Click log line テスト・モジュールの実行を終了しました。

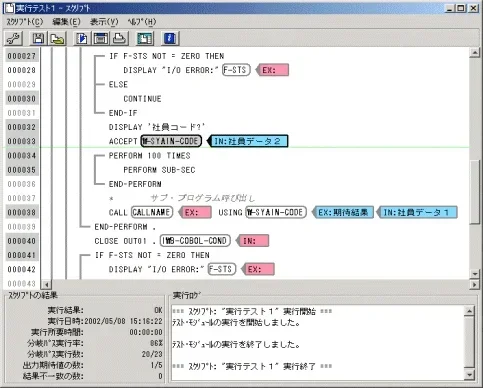pos(236,344)
